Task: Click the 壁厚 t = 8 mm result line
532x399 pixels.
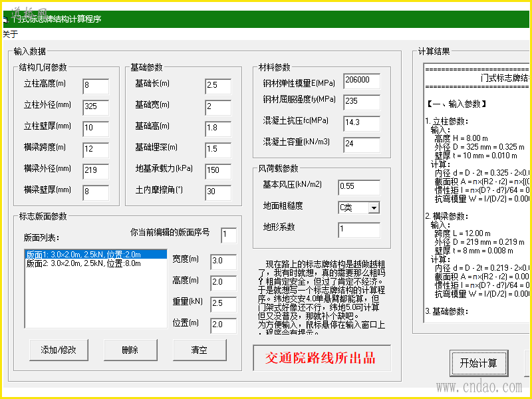Action: [475, 251]
